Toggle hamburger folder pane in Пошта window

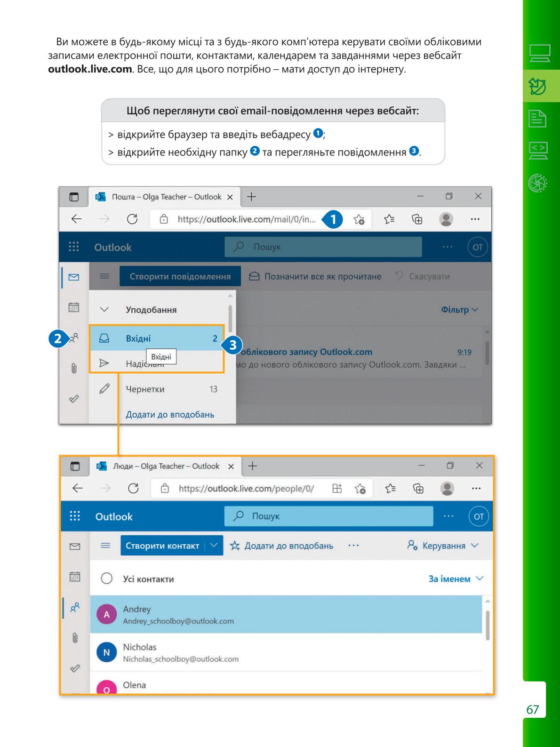[x=104, y=276]
